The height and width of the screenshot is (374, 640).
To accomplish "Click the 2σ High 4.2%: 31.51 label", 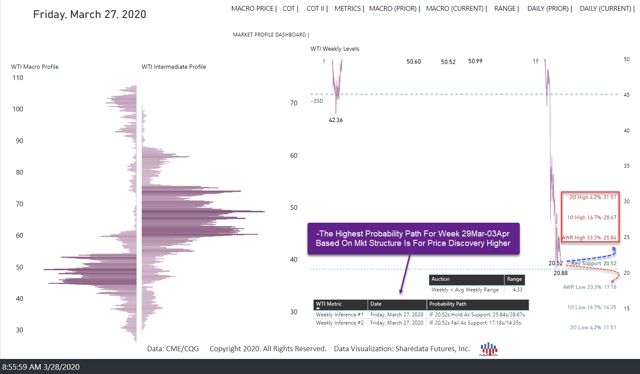I will click(593, 198).
